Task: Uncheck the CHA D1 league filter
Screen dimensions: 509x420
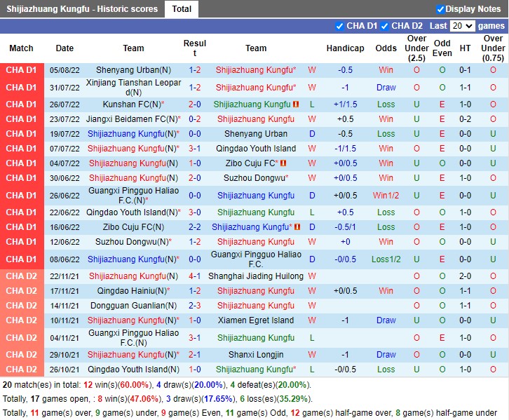Action: [340, 26]
